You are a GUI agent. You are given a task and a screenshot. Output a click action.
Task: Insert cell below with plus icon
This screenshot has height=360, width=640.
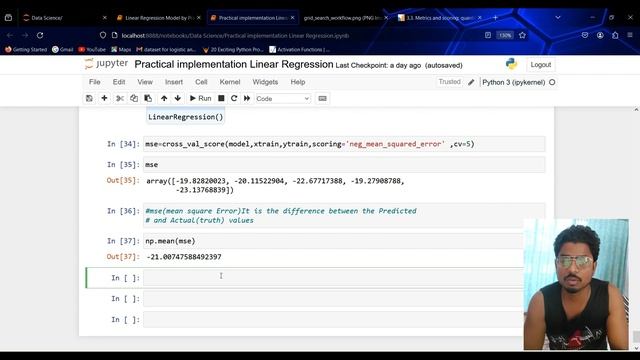click(x=104, y=98)
